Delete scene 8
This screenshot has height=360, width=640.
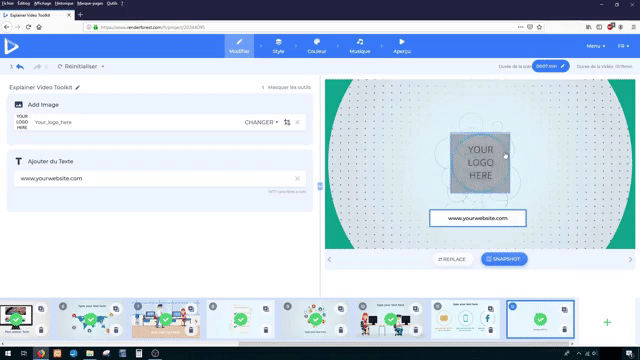point(266,329)
